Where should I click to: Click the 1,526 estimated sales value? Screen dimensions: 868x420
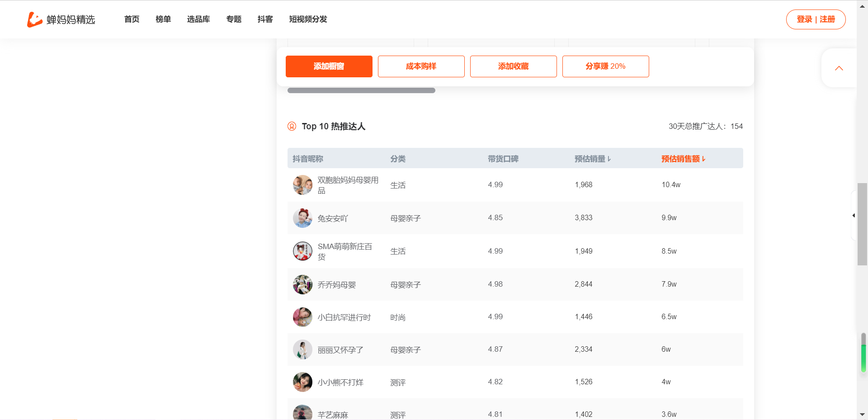[584, 382]
